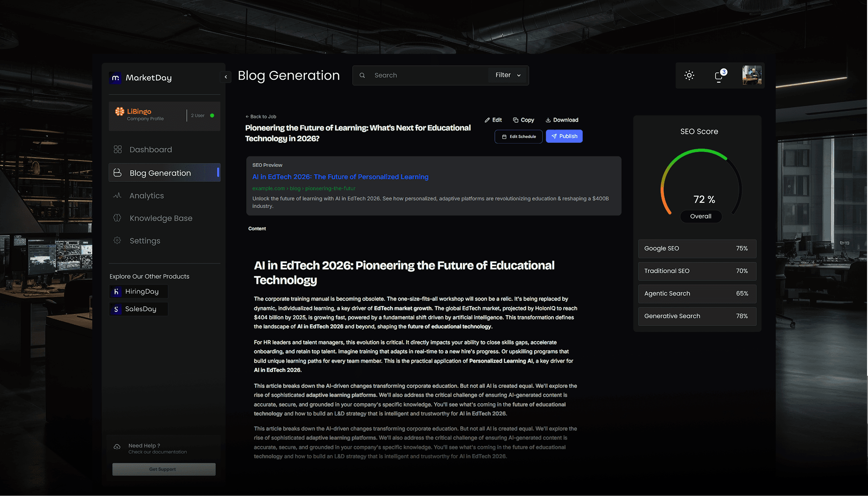Viewport: 868px width, 496px height.
Task: Open notifications with badge 3
Action: 720,76
